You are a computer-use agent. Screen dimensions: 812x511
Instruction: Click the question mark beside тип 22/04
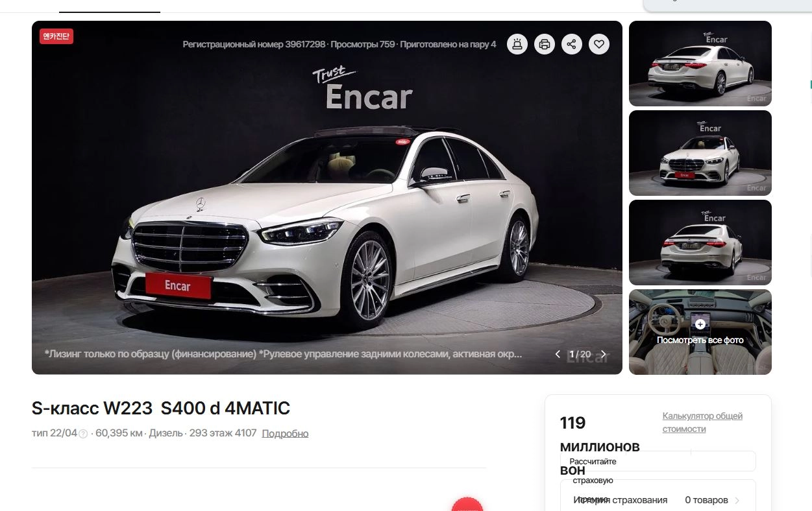[x=83, y=434]
